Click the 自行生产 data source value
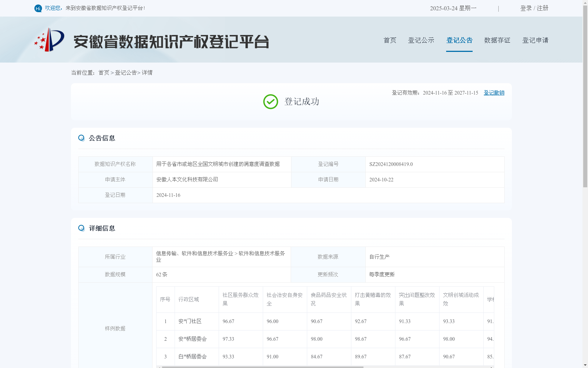The height and width of the screenshot is (368, 588). point(379,257)
